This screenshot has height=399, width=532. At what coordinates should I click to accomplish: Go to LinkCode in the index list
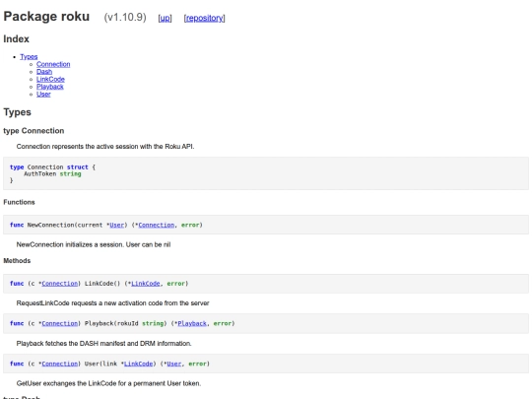[x=50, y=79]
